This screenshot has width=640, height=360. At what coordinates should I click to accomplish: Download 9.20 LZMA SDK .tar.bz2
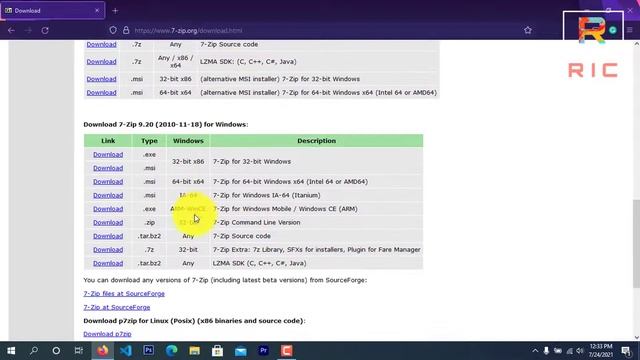point(108,263)
